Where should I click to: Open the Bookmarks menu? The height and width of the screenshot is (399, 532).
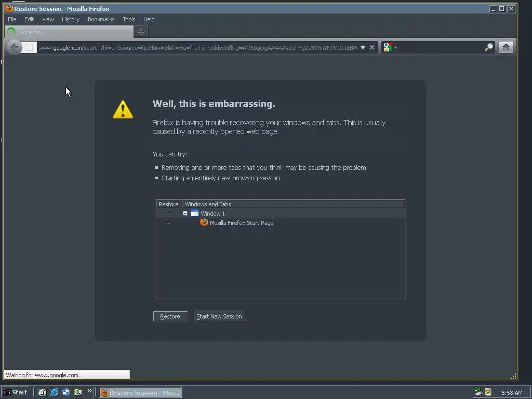101,19
